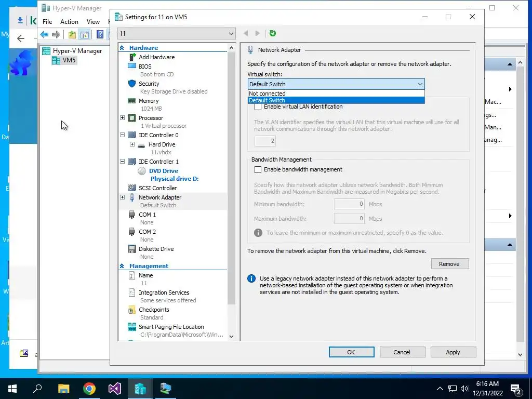Click the OK button
This screenshot has width=532, height=399.
[351, 352]
